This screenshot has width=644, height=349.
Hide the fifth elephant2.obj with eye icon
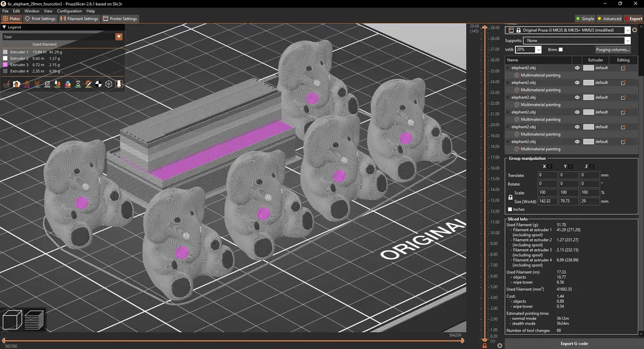click(577, 127)
